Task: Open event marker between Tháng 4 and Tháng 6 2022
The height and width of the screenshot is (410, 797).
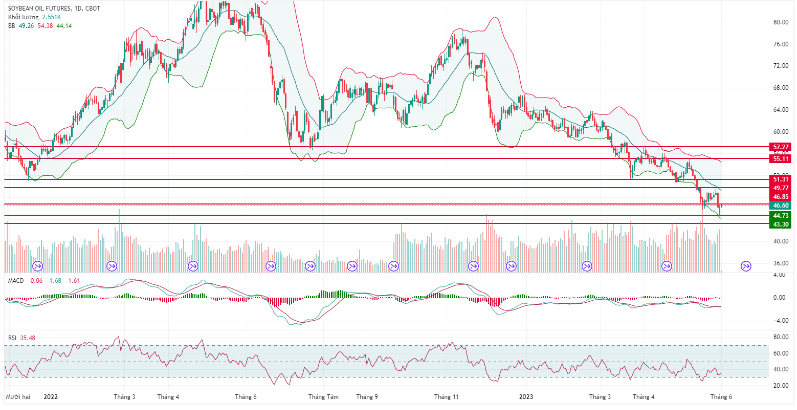Action: click(191, 266)
